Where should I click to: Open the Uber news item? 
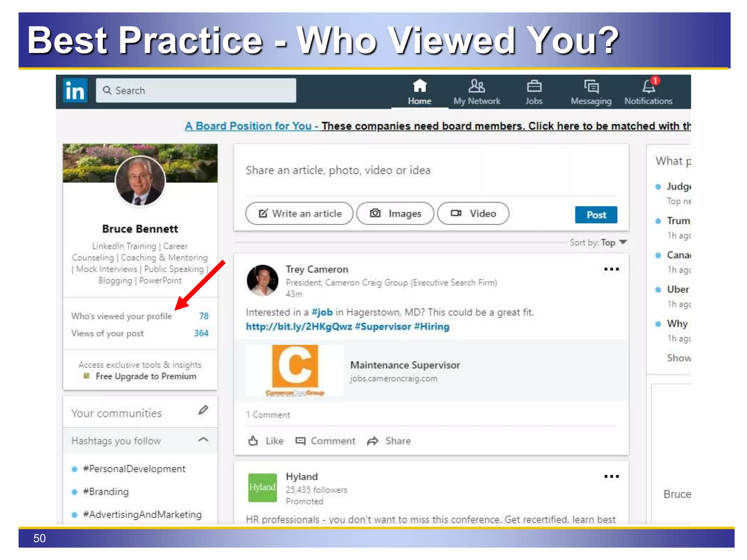point(678,289)
